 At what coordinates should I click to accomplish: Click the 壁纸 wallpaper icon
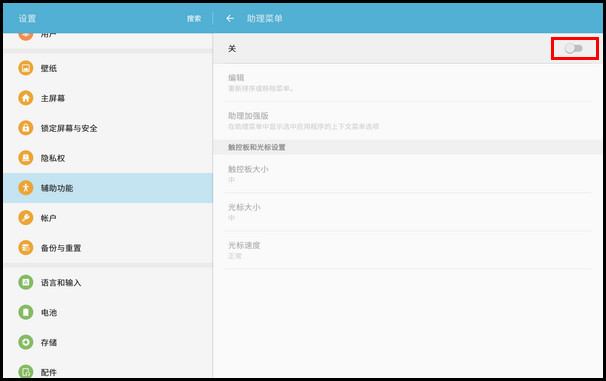26,68
